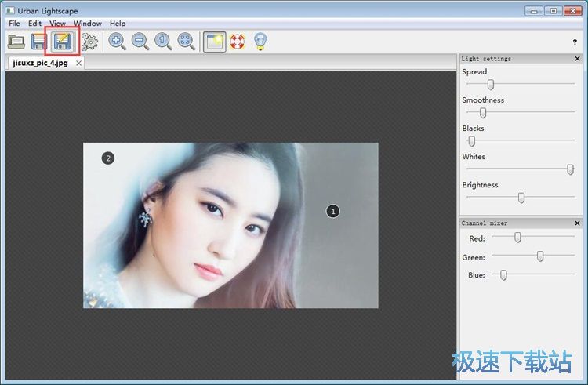Toggle the light preview toolbar button

tap(215, 42)
